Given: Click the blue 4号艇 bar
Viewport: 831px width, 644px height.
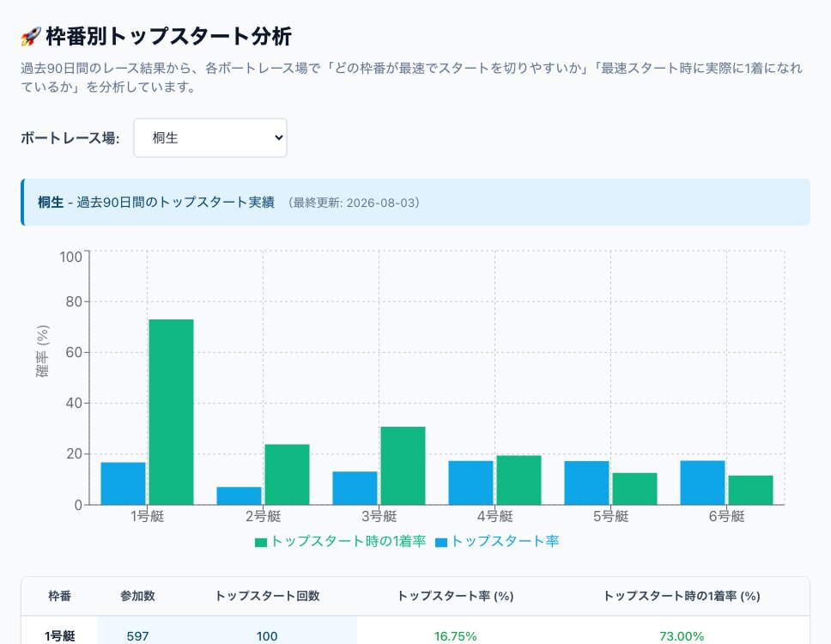Looking at the screenshot, I should (470, 483).
